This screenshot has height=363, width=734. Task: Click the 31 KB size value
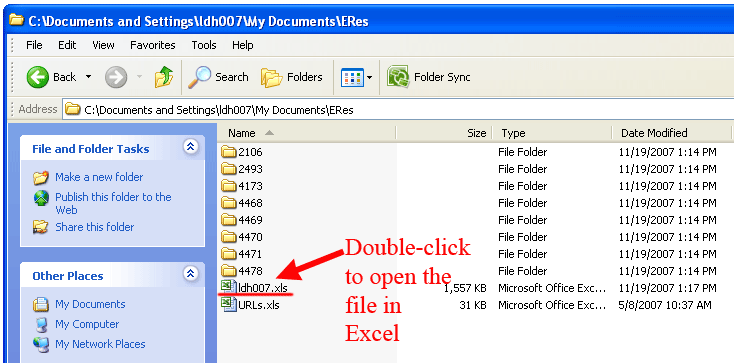(473, 305)
